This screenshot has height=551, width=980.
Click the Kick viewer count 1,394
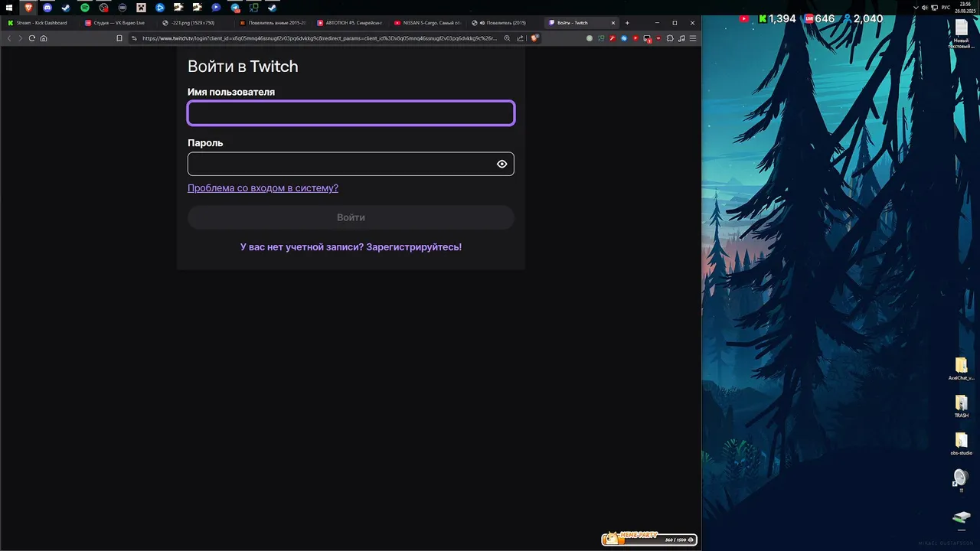point(782,19)
